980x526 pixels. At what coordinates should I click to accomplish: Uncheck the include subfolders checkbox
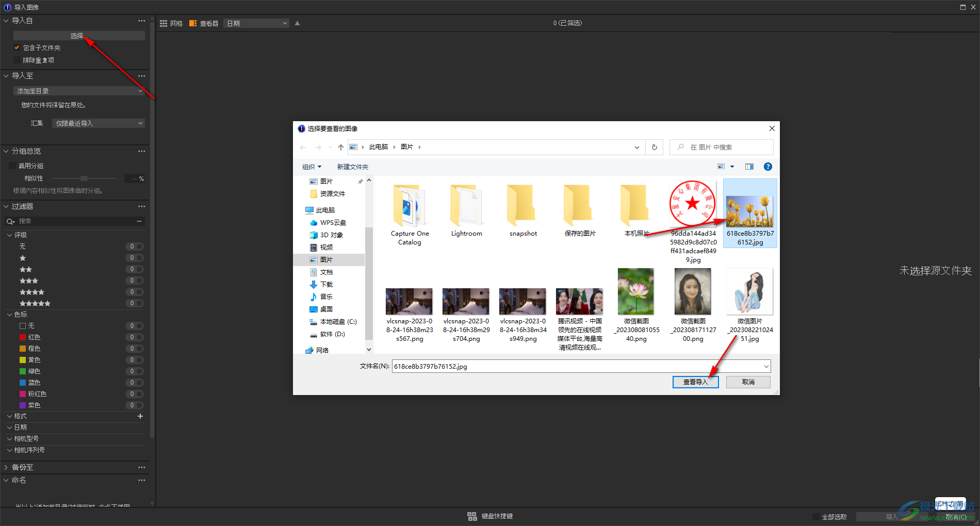[17, 47]
